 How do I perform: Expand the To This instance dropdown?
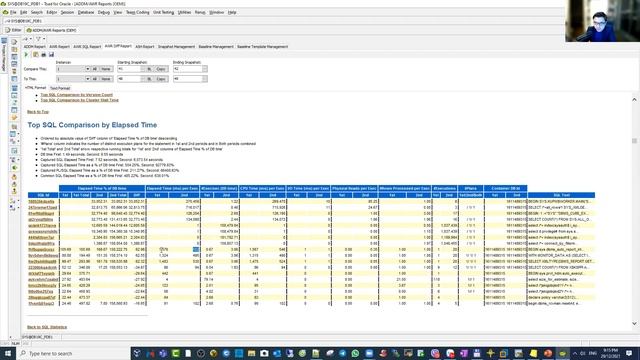(87, 79)
